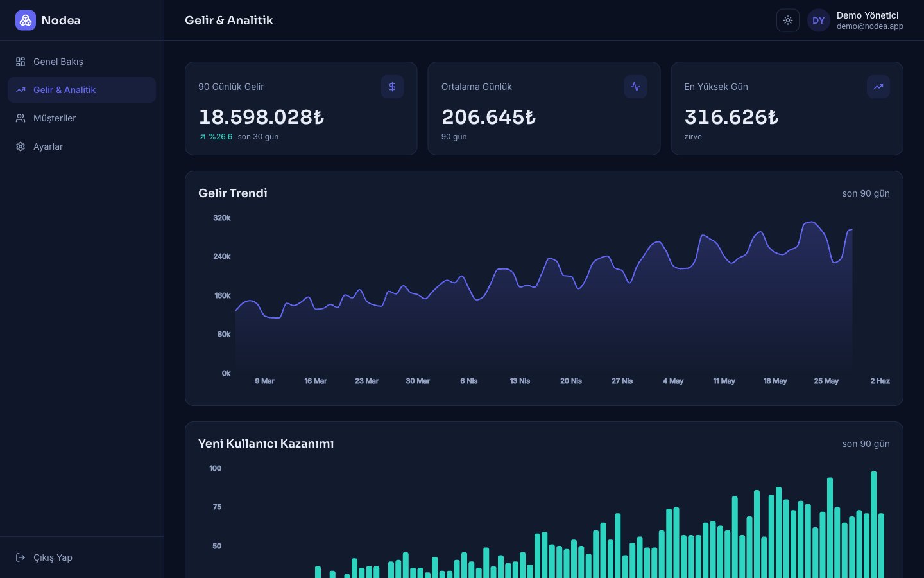Open the Genel Bakış menu item

point(81,62)
